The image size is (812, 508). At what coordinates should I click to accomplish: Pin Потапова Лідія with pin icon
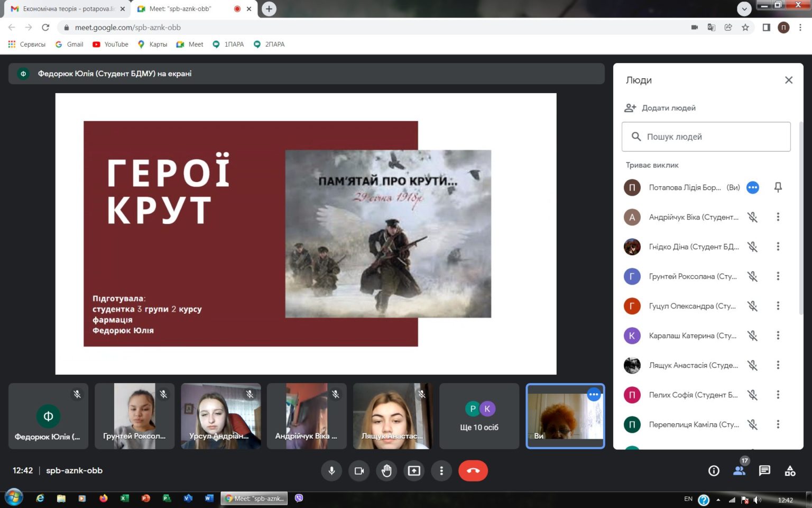778,187
